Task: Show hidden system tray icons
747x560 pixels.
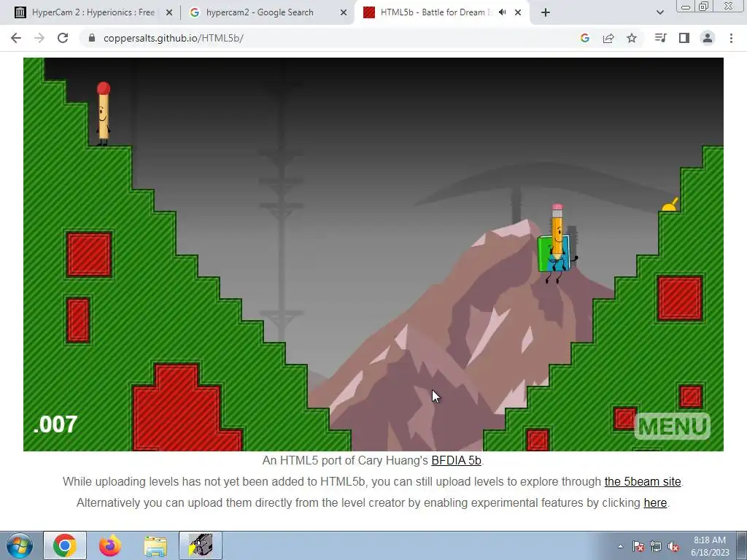Action: 620,547
